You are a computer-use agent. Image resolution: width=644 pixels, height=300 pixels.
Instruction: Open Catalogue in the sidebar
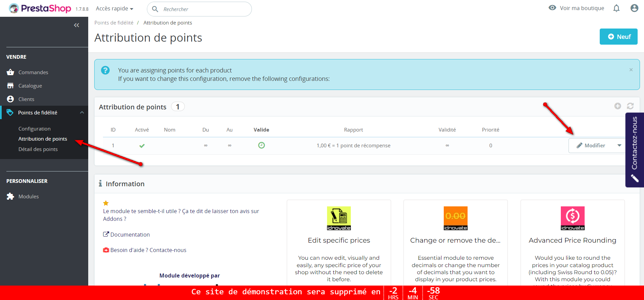coord(30,86)
